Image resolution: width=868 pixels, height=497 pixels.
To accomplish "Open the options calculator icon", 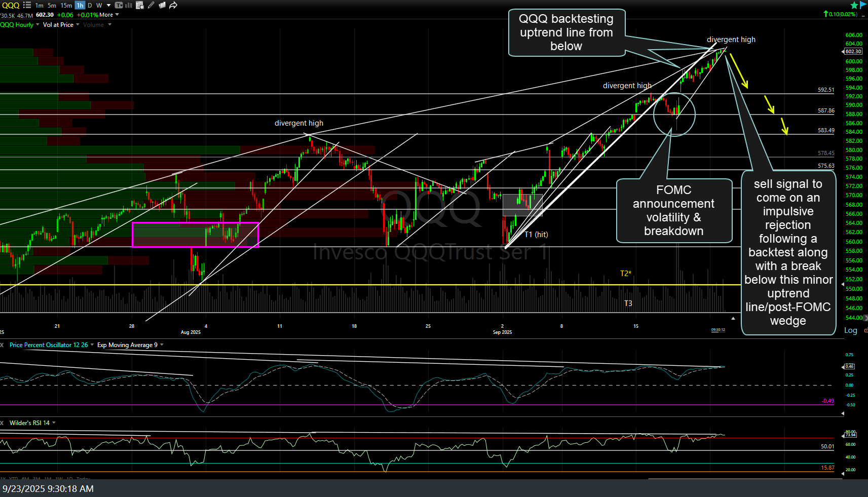I will [139, 5].
